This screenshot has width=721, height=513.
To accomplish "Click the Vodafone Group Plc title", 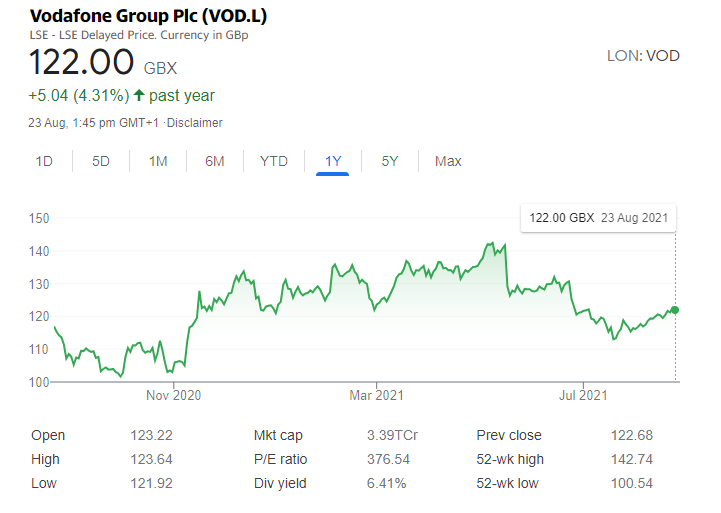I will tap(148, 16).
